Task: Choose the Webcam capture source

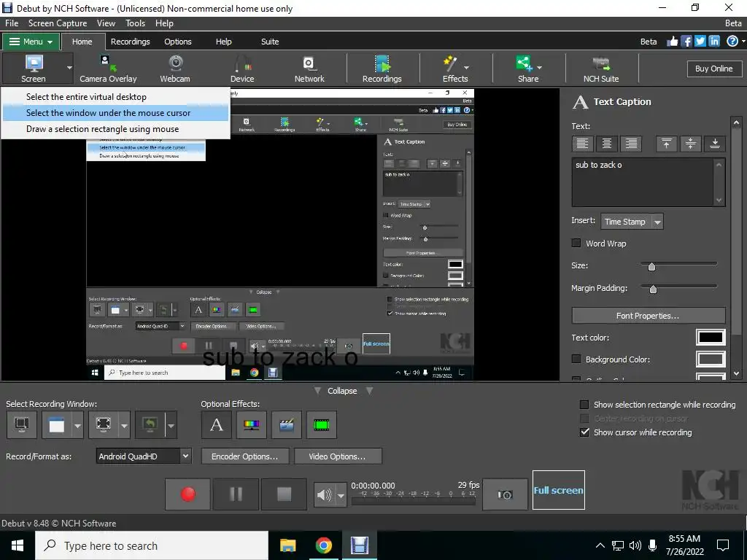Action: (175, 69)
